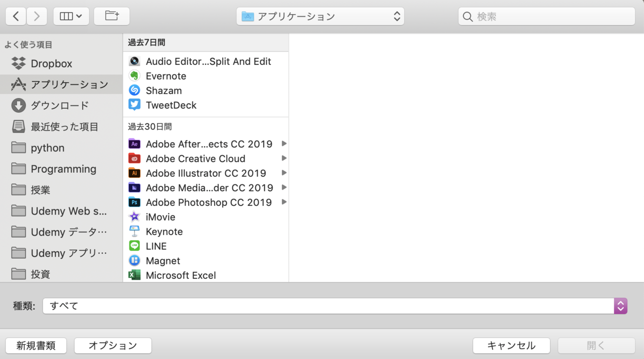Select the TweetDeck name in the list

(171, 105)
